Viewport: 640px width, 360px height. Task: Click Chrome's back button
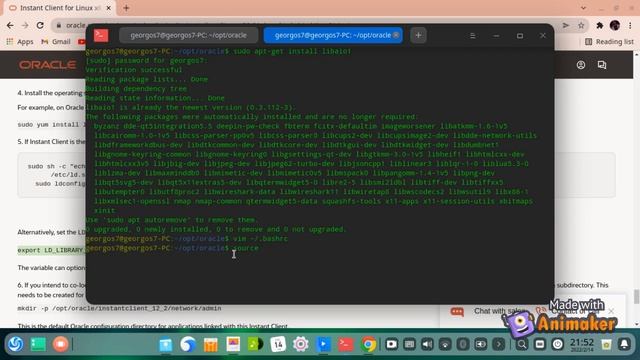tap(10, 25)
